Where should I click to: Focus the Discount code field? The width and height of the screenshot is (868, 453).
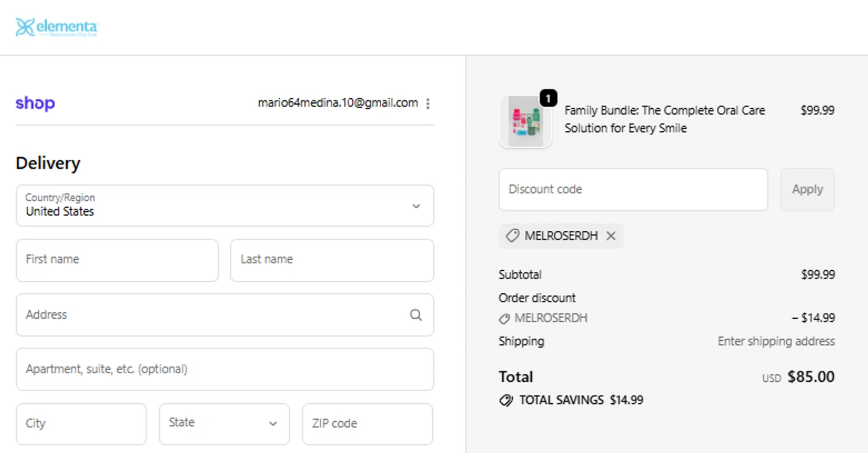[x=633, y=189]
